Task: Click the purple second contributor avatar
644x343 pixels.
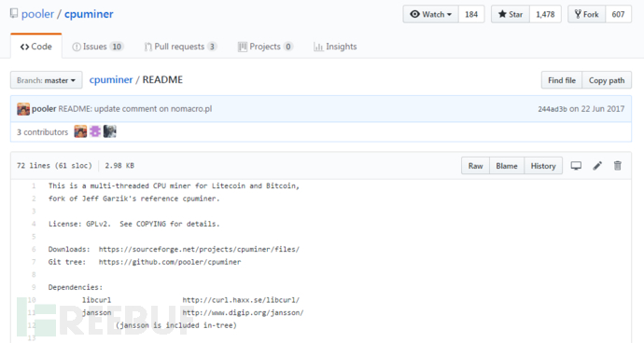Action: [x=95, y=131]
